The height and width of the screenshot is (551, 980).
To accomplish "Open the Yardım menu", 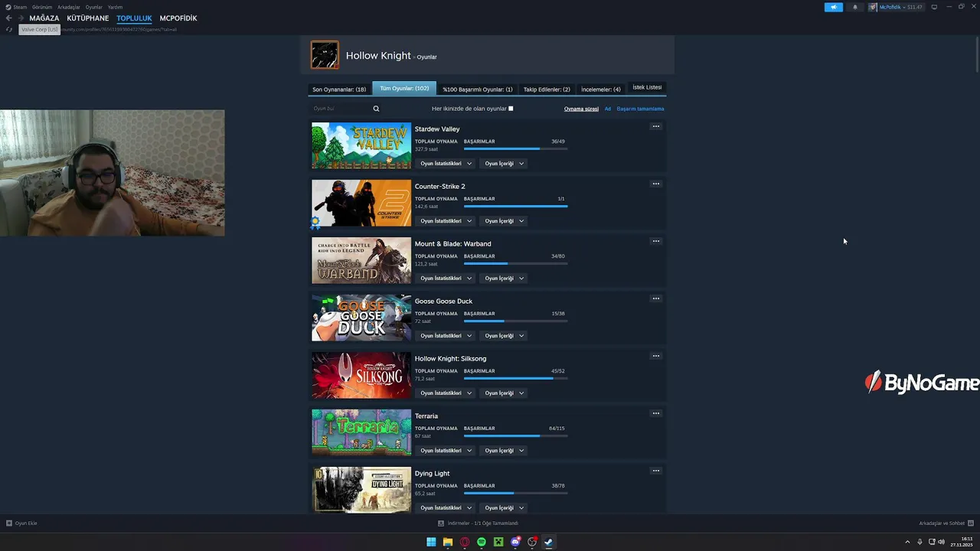I will coord(115,7).
